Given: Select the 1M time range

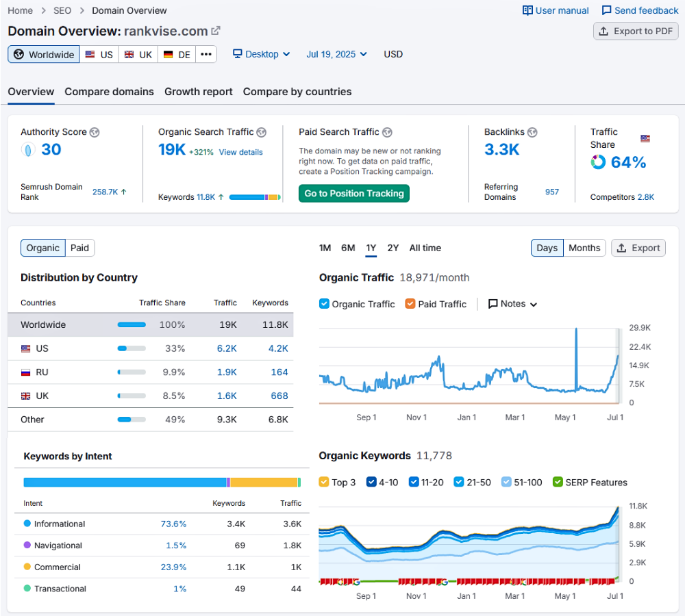Looking at the screenshot, I should [x=325, y=248].
